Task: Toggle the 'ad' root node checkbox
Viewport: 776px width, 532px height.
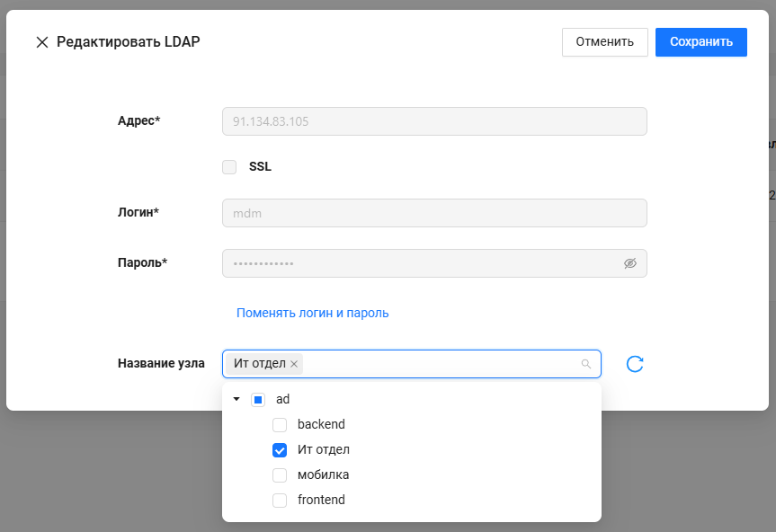Action: pyautogui.click(x=258, y=399)
